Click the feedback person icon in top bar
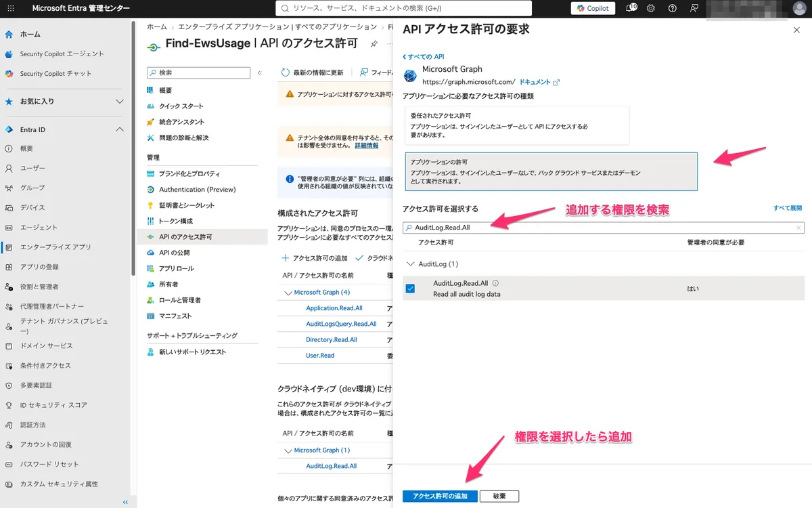Viewport: 812px width, 508px height. click(694, 8)
